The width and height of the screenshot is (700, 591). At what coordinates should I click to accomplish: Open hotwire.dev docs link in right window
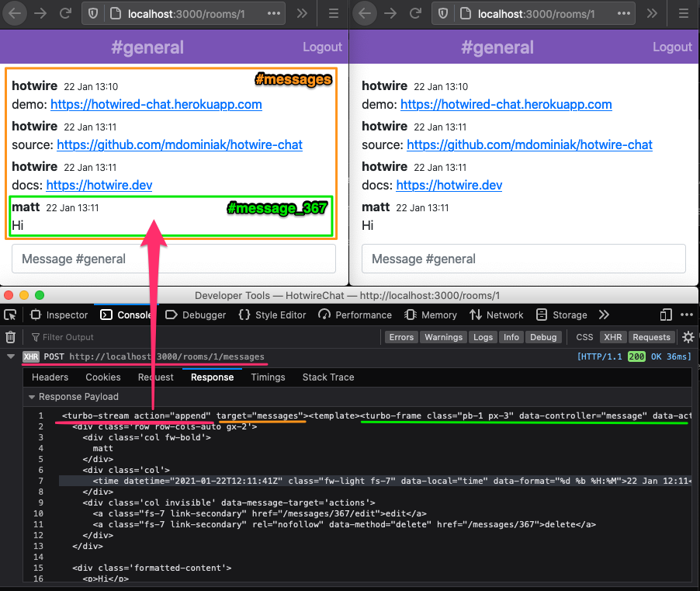click(449, 185)
